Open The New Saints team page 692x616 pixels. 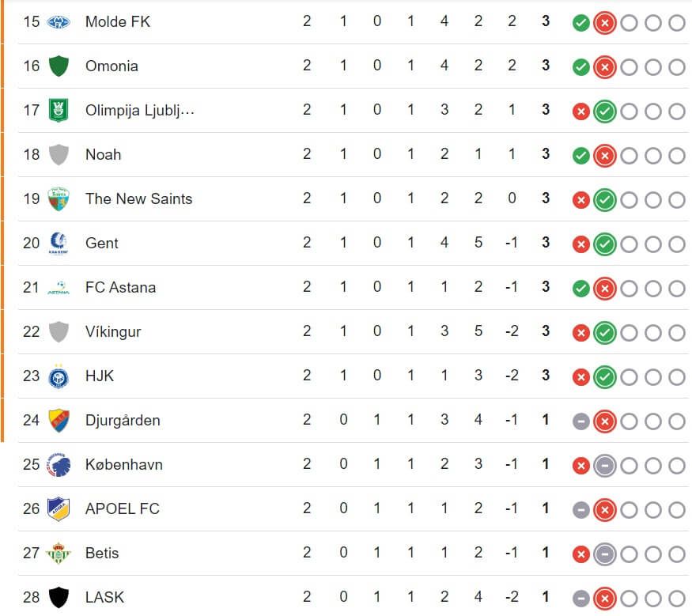pyautogui.click(x=138, y=199)
